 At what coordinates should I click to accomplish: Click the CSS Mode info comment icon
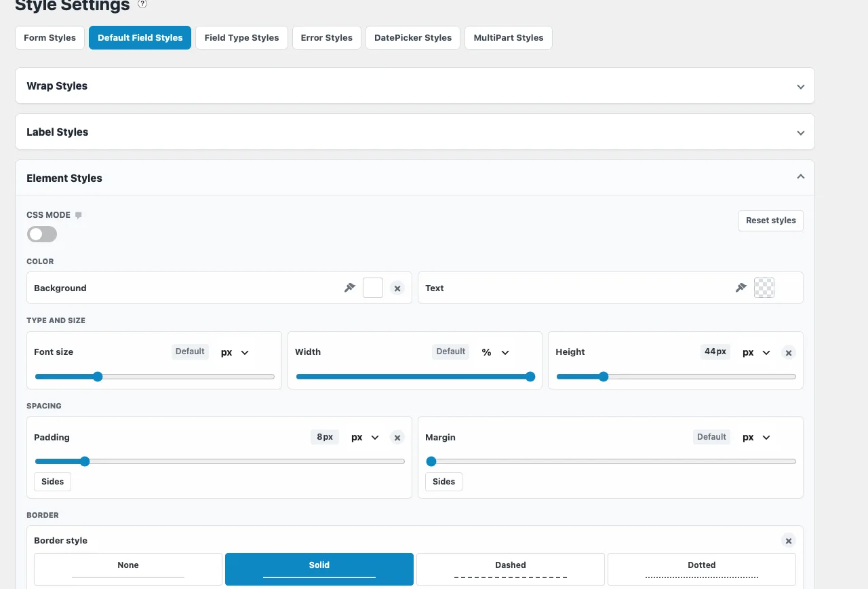[x=79, y=215]
